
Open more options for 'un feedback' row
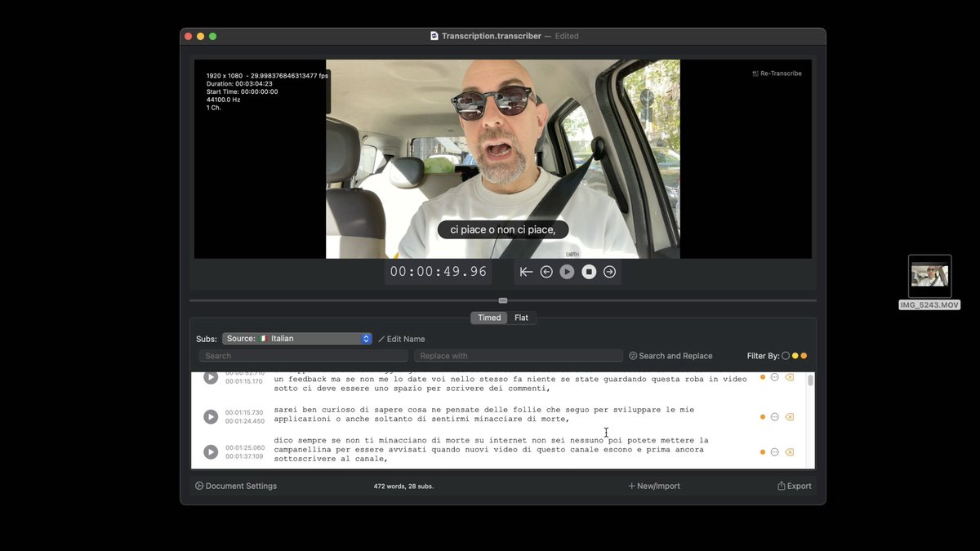[775, 377]
